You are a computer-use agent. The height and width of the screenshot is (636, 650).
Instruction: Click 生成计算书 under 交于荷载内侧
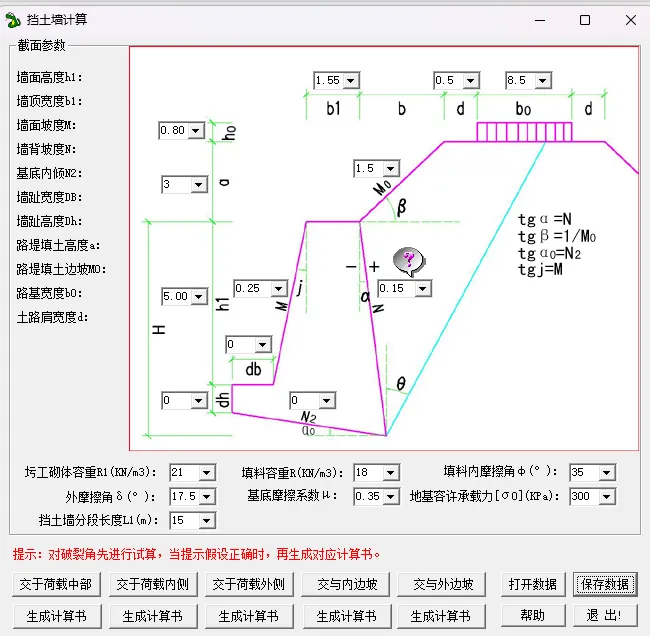(x=153, y=616)
